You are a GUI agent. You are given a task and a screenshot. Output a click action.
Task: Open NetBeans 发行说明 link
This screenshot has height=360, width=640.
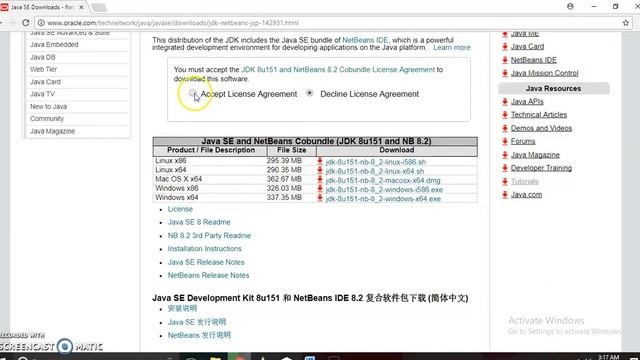199,335
